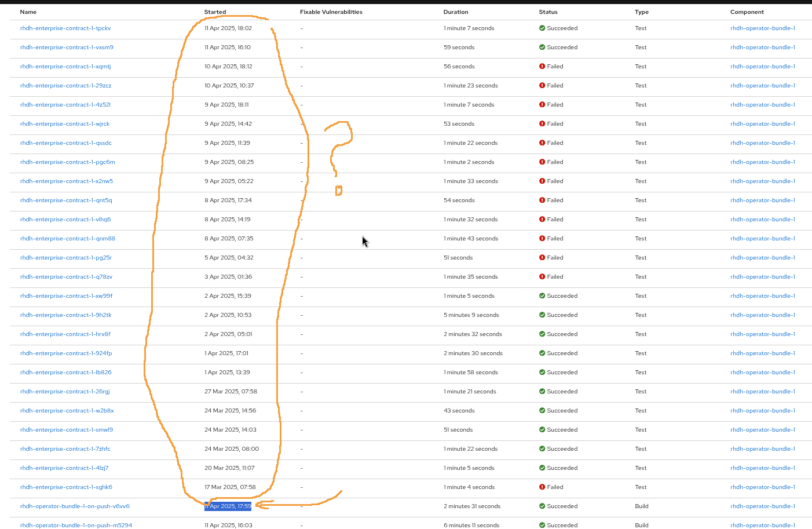Click the Status column header
Viewport: 812px width, 529px height.
click(x=548, y=12)
